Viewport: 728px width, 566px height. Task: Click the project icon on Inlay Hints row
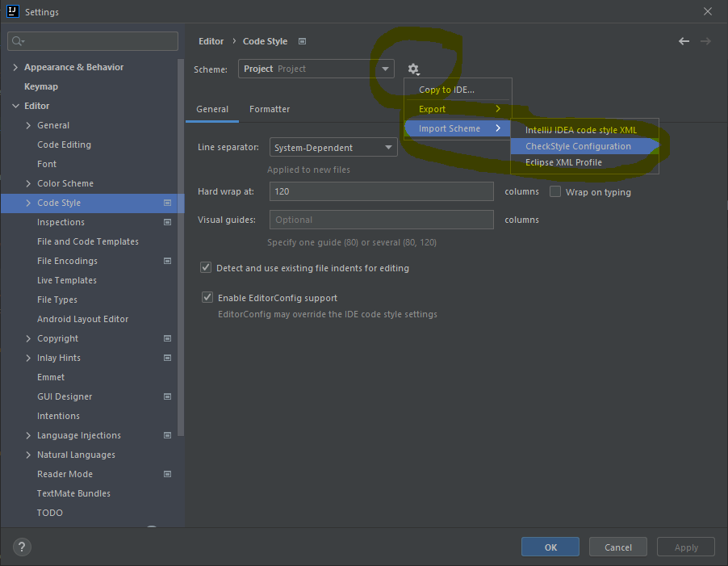point(168,358)
